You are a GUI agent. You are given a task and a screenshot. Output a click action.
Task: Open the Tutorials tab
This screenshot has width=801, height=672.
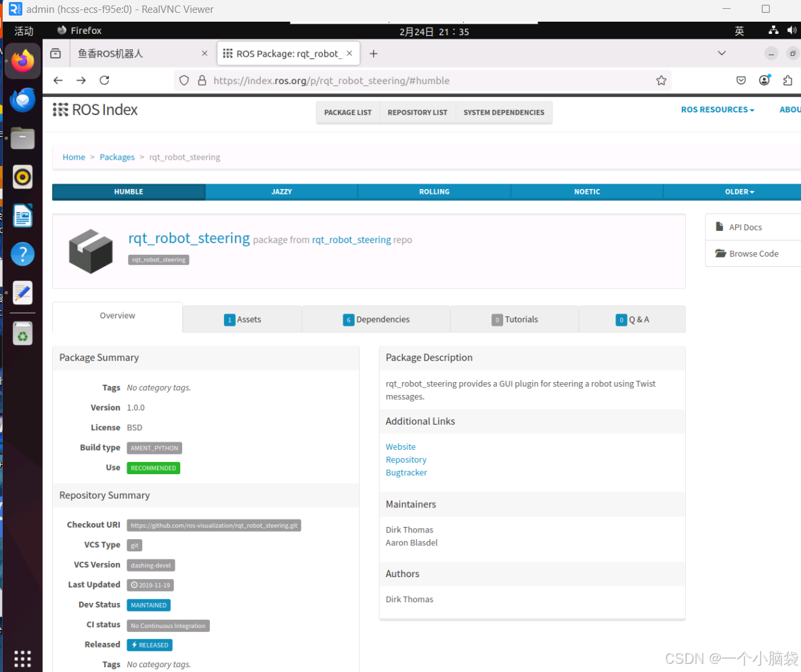pyautogui.click(x=515, y=319)
